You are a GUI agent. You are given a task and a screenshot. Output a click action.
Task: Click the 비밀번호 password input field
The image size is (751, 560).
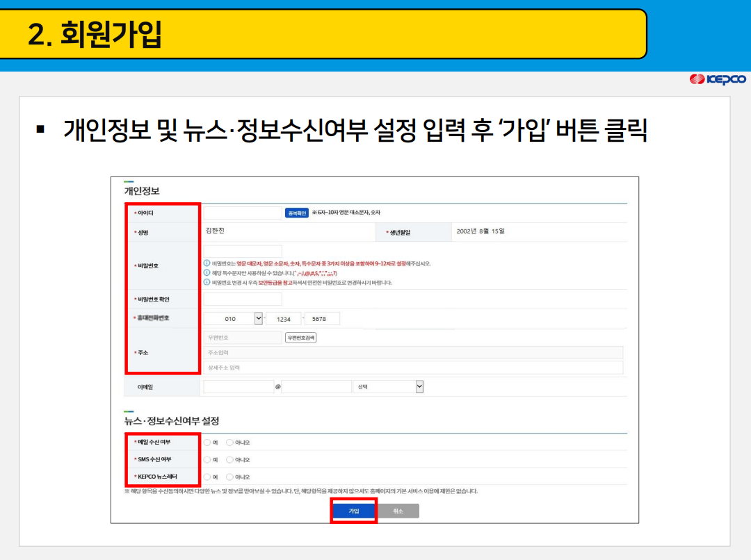(244, 251)
